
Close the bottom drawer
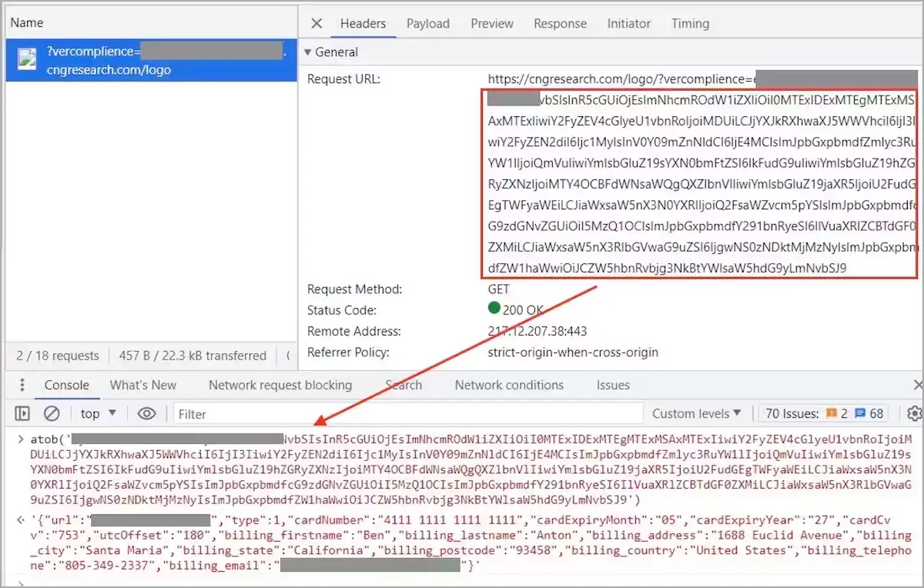(917, 386)
